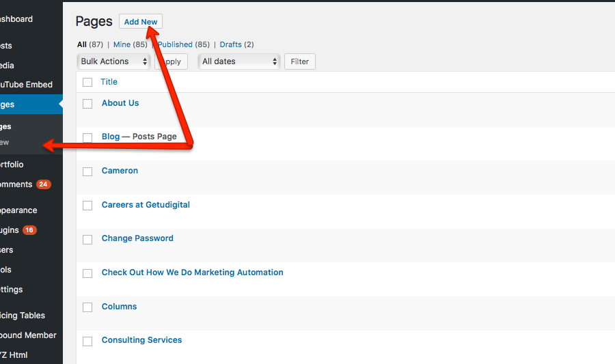Tick the Consulting Services row checkbox

[87, 341]
